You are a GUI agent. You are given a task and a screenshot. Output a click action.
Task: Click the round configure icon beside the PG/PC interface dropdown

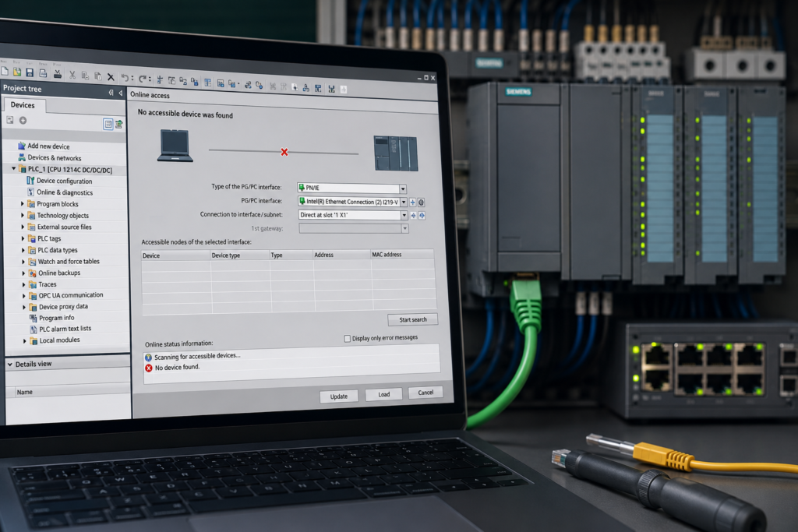click(422, 203)
